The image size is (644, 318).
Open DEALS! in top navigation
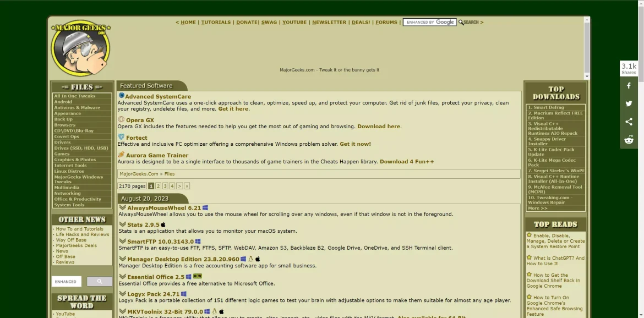(361, 22)
